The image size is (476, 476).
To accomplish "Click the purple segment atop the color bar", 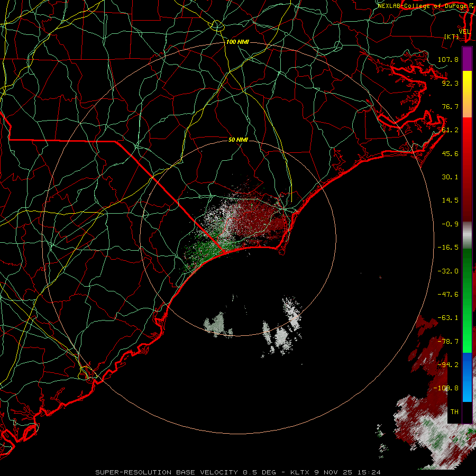I will (467, 59).
